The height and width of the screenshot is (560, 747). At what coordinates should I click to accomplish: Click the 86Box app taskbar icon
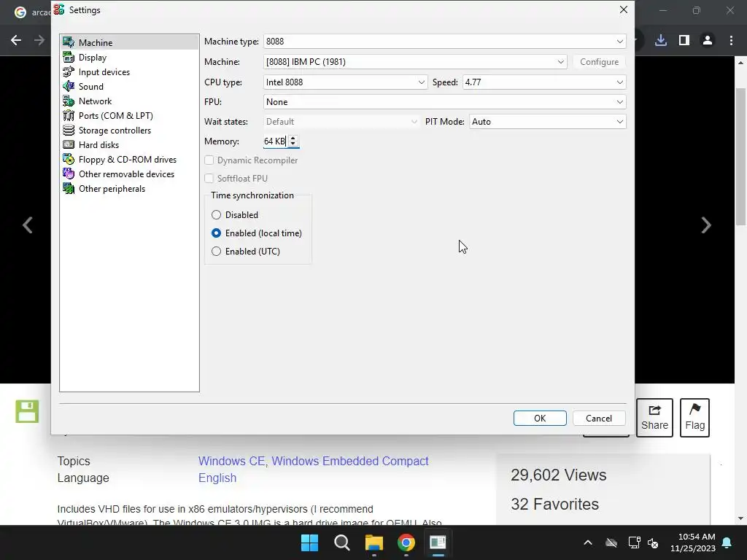[438, 542]
